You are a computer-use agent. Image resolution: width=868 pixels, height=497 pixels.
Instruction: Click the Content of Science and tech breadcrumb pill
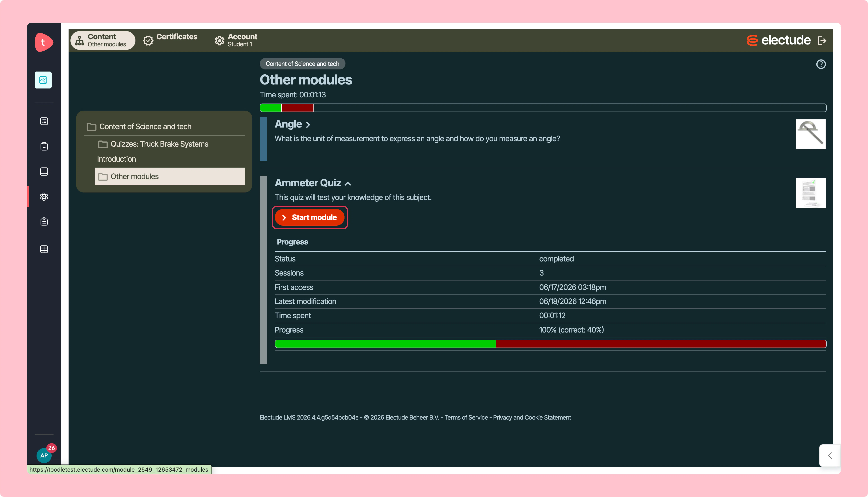302,64
